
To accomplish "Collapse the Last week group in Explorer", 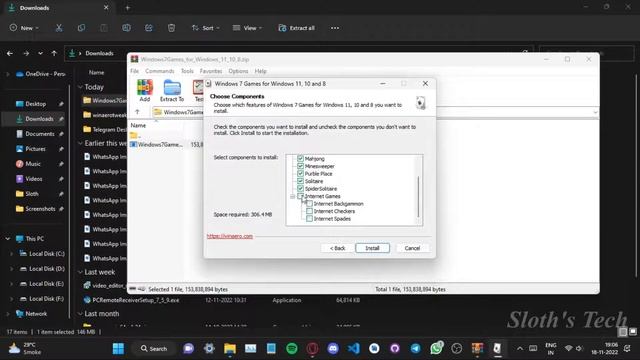I will point(80,272).
